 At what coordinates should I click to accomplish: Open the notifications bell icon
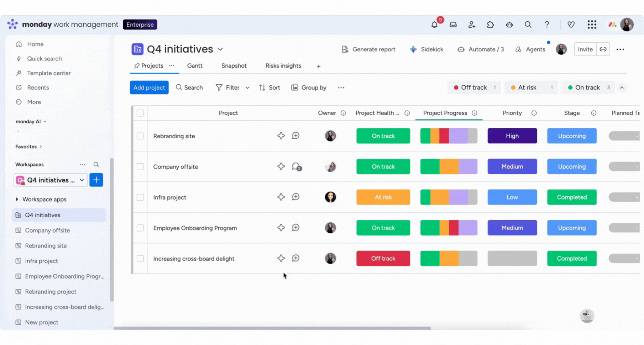(434, 25)
